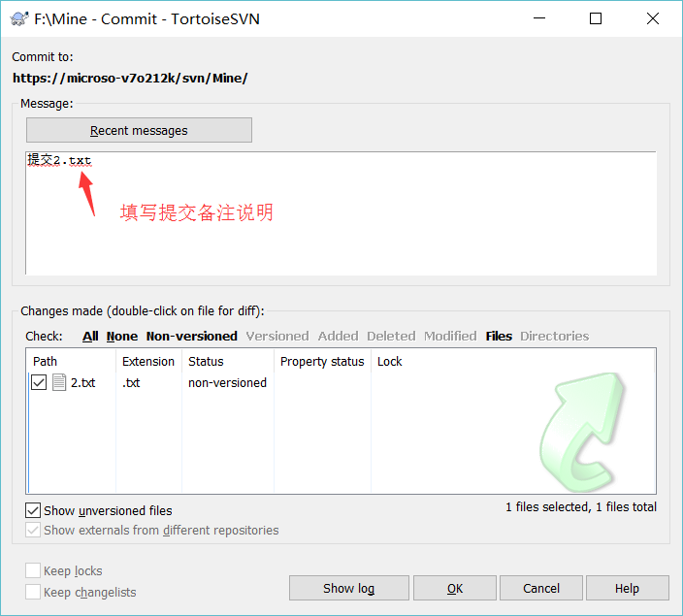Sort by the Extension column header
Image resolution: width=683 pixels, height=616 pixels.
(148, 361)
